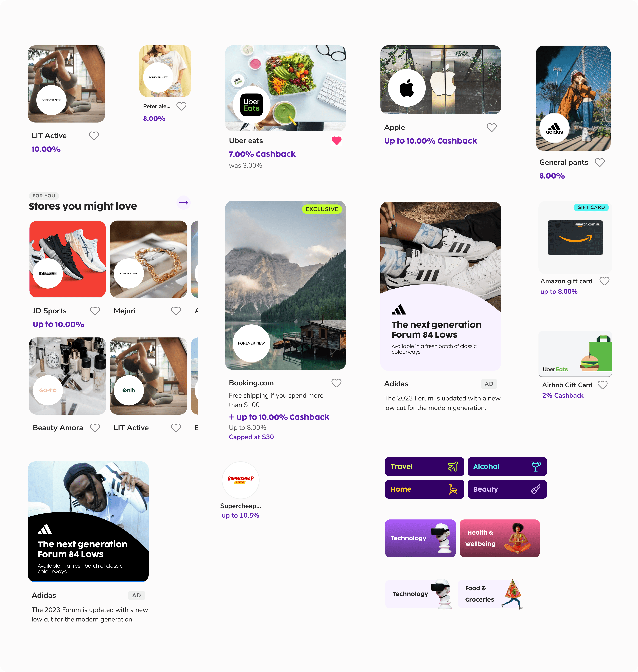Screen dimensions: 638x672
Task: Expand Stores you might love with arrow
Action: pos(184,202)
